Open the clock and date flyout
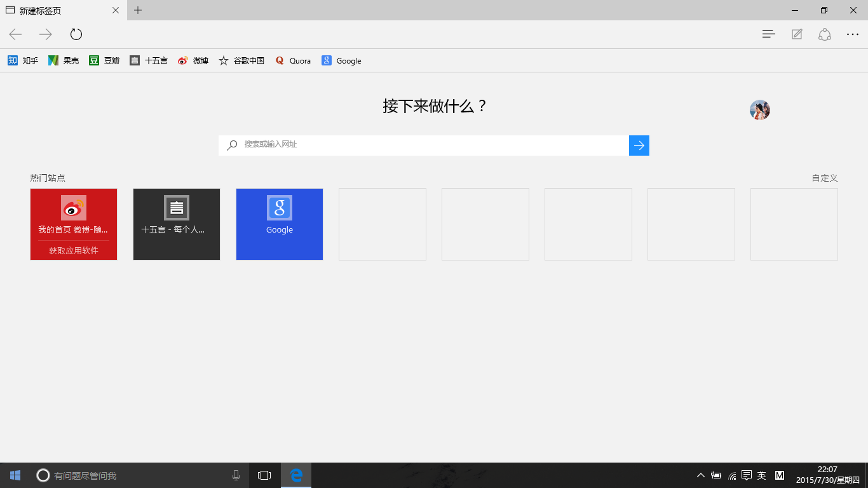The image size is (868, 488). coord(827,475)
